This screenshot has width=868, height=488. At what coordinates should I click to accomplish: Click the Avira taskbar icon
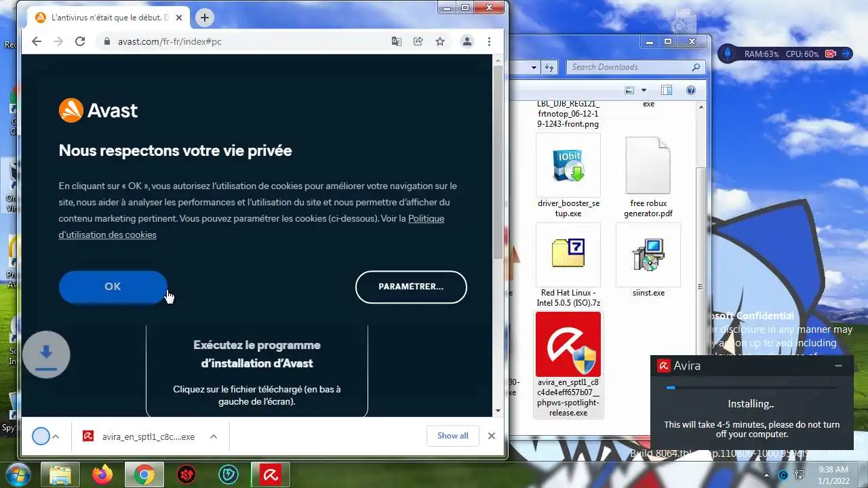click(271, 474)
